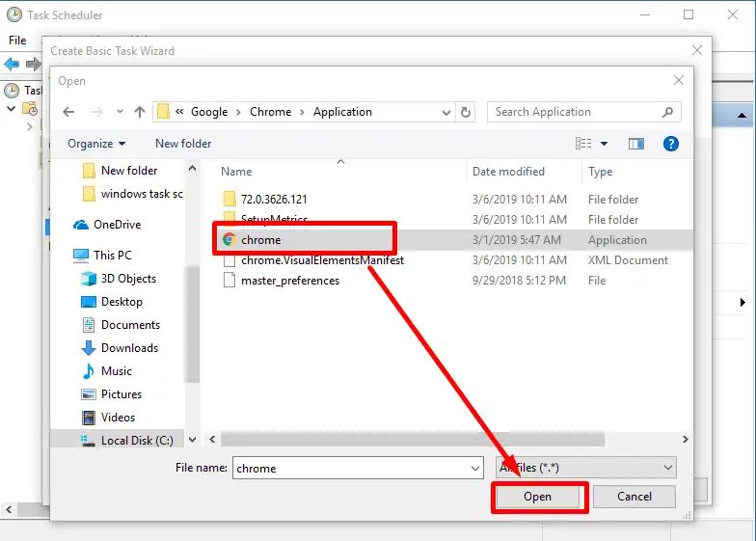Click Google in the address breadcrumb
Viewport: 756px width, 541px height.
209,112
